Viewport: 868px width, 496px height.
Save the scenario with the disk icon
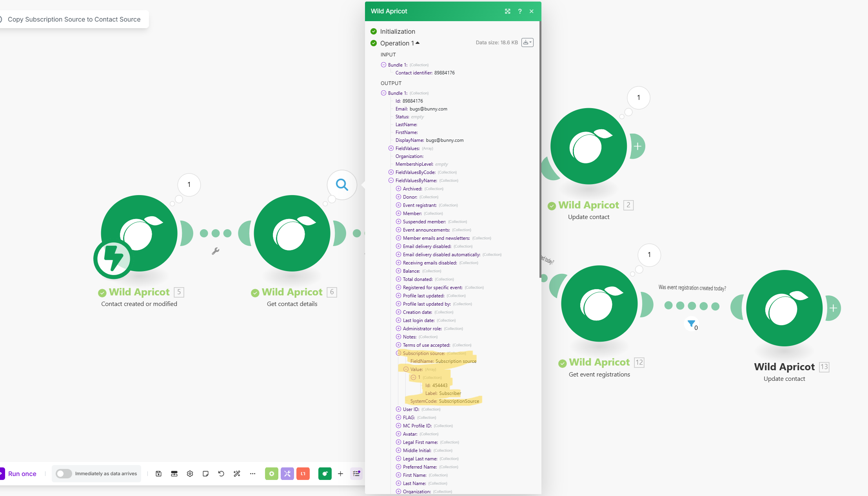[158, 474]
